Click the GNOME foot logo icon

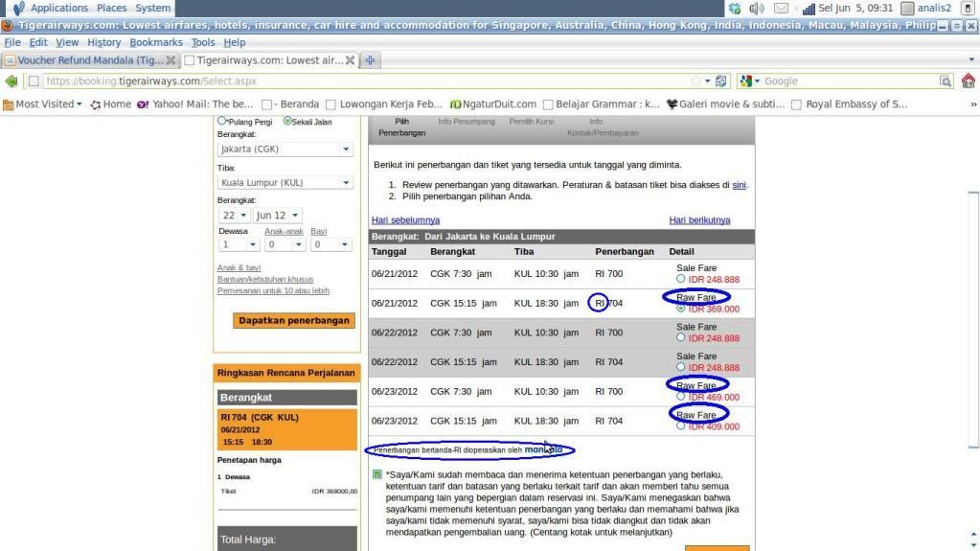tap(18, 8)
